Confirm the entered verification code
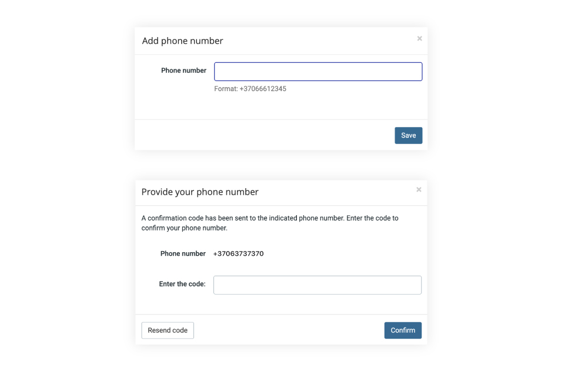This screenshot has width=588, height=381. [x=403, y=330]
